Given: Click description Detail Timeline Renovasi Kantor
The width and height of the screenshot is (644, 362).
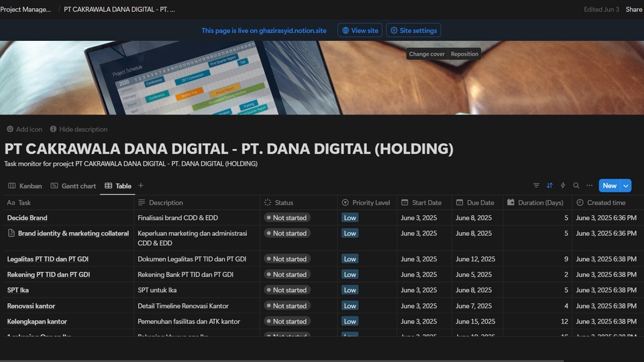Looking at the screenshot, I should (x=183, y=306).
